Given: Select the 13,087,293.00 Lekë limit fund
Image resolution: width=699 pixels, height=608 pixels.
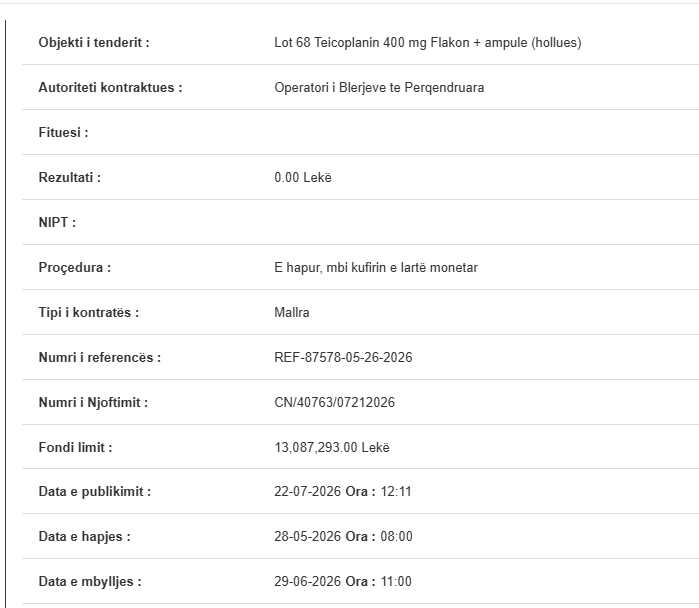Looking at the screenshot, I should coord(332,447).
